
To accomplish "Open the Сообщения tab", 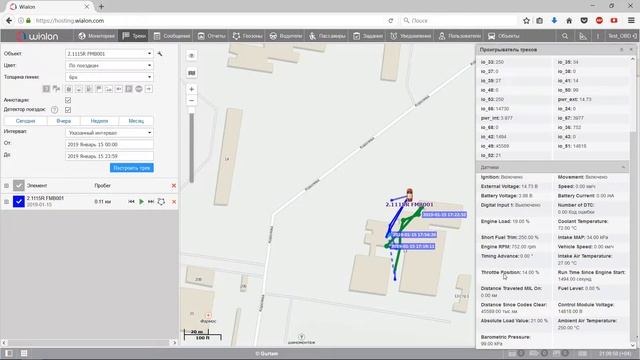I will click(x=172, y=36).
